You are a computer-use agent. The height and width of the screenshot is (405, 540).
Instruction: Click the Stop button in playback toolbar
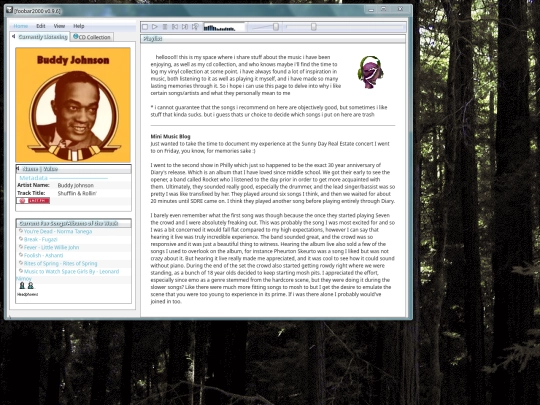pos(145,27)
